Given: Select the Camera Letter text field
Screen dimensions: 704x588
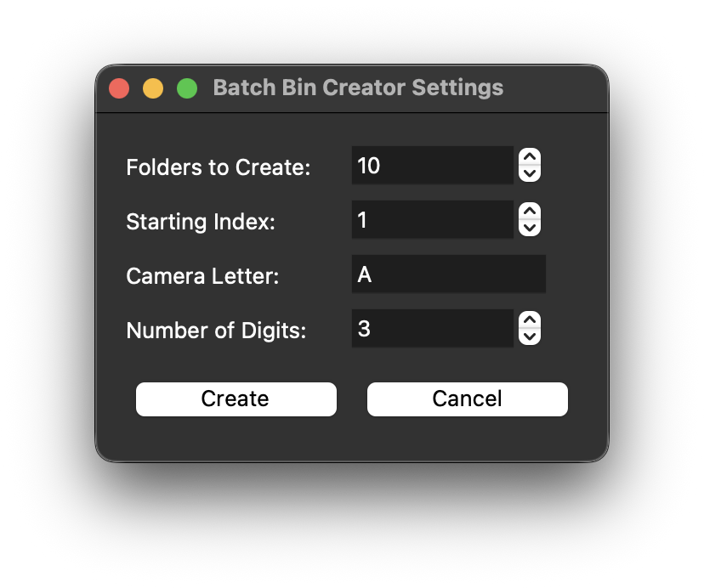Looking at the screenshot, I should [x=448, y=274].
